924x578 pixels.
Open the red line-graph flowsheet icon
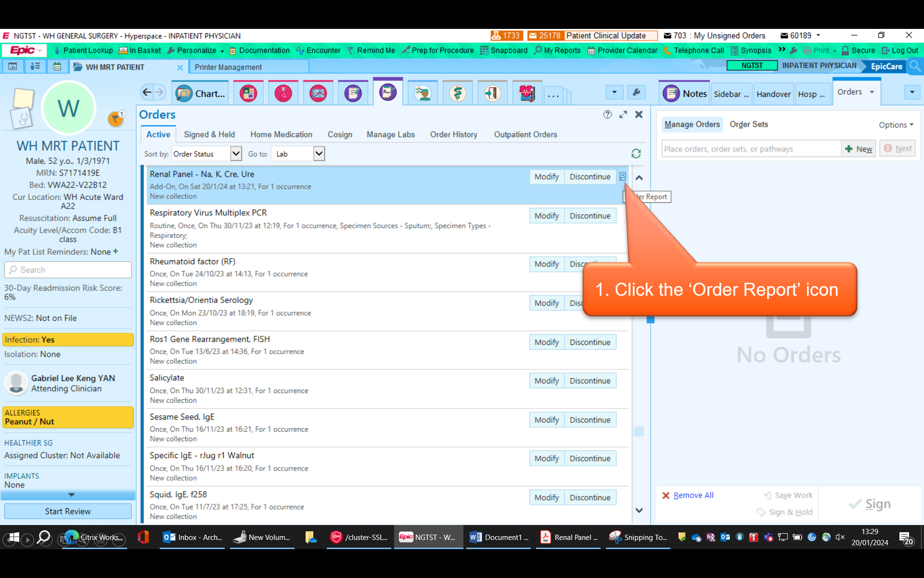(318, 93)
